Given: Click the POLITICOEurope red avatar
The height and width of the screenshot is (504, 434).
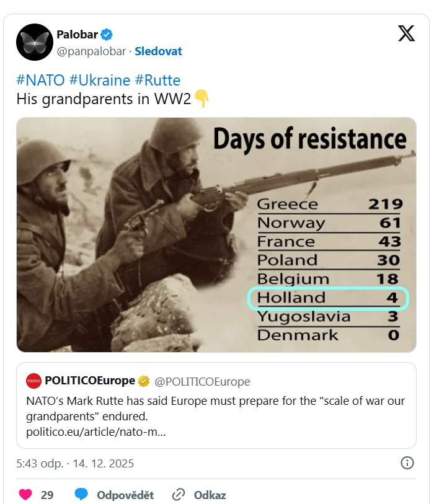Looking at the screenshot, I should pyautogui.click(x=34, y=381).
